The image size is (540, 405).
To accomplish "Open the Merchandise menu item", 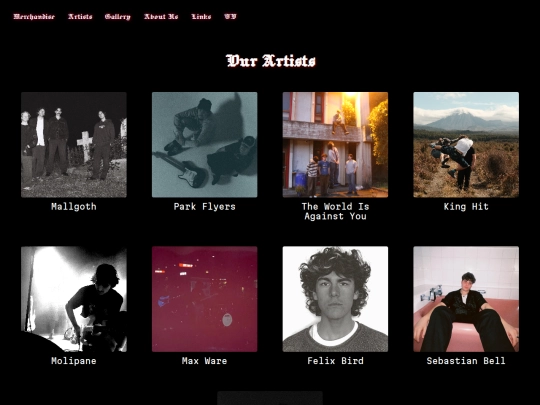I will tap(34, 17).
